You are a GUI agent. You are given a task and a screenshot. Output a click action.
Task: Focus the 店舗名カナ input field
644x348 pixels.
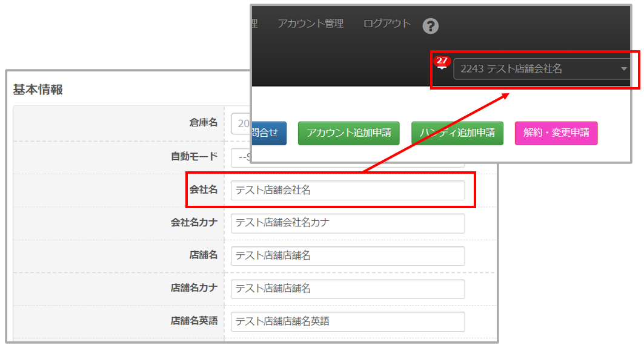coord(348,289)
